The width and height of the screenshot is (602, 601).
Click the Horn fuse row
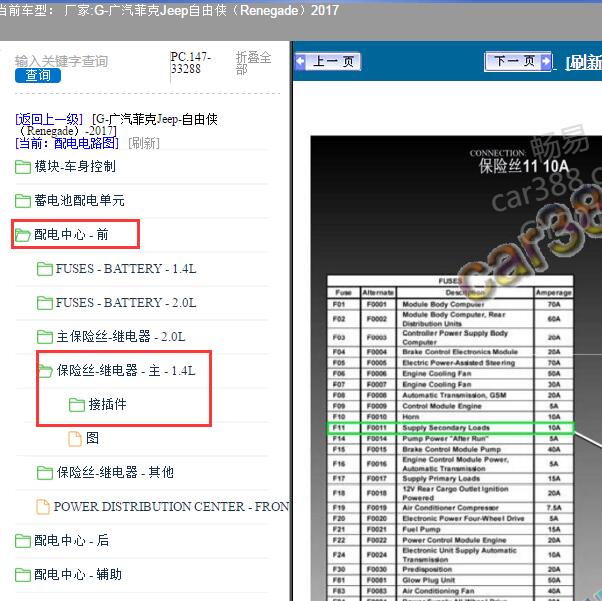pyautogui.click(x=450, y=417)
